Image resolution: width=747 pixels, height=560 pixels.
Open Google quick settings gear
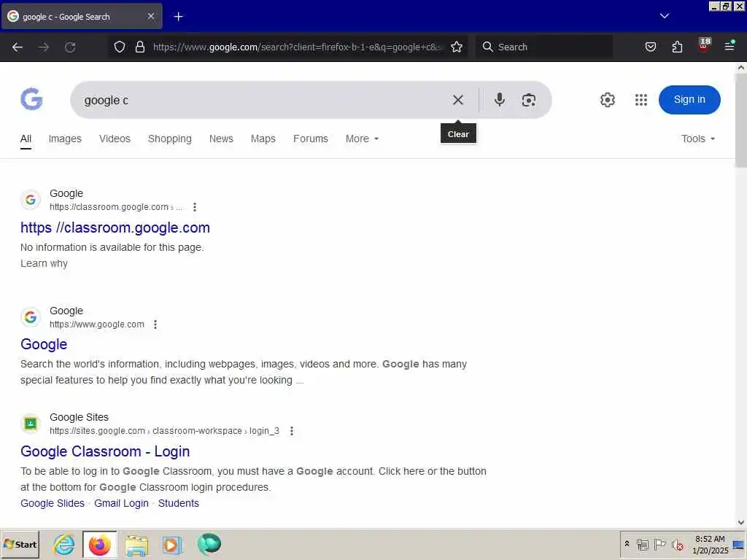(x=608, y=99)
